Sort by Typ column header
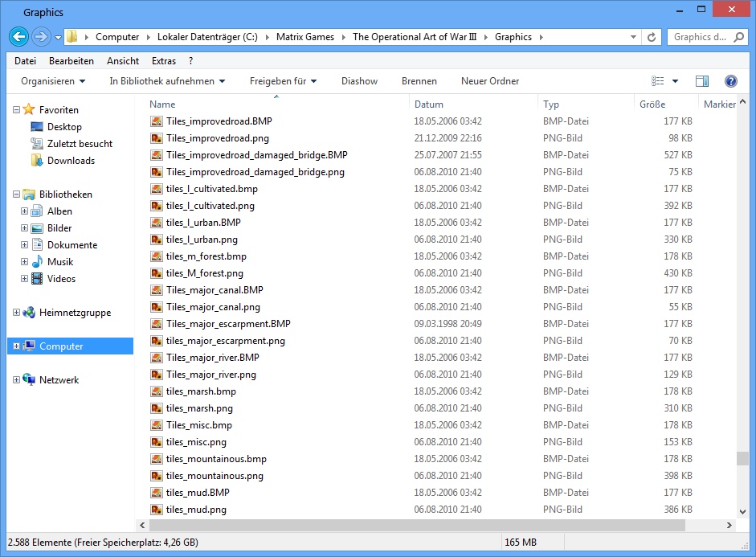Viewport: 756px width, 557px height. pos(551,104)
